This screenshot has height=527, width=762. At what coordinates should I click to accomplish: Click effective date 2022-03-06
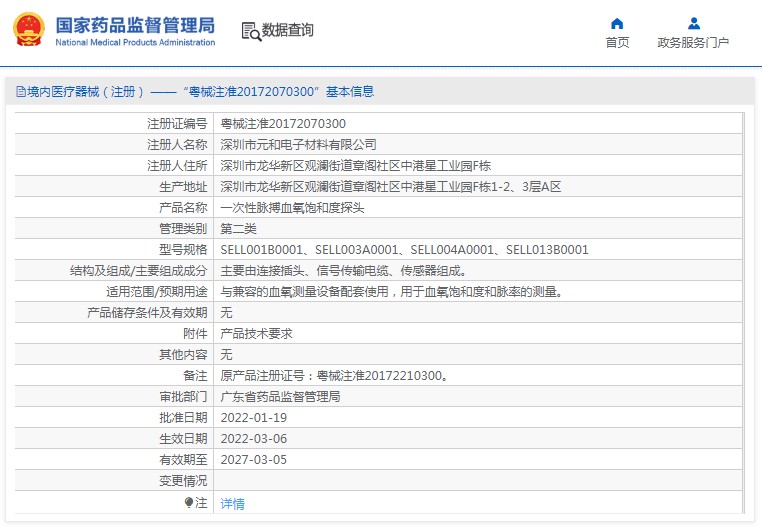[x=254, y=439]
